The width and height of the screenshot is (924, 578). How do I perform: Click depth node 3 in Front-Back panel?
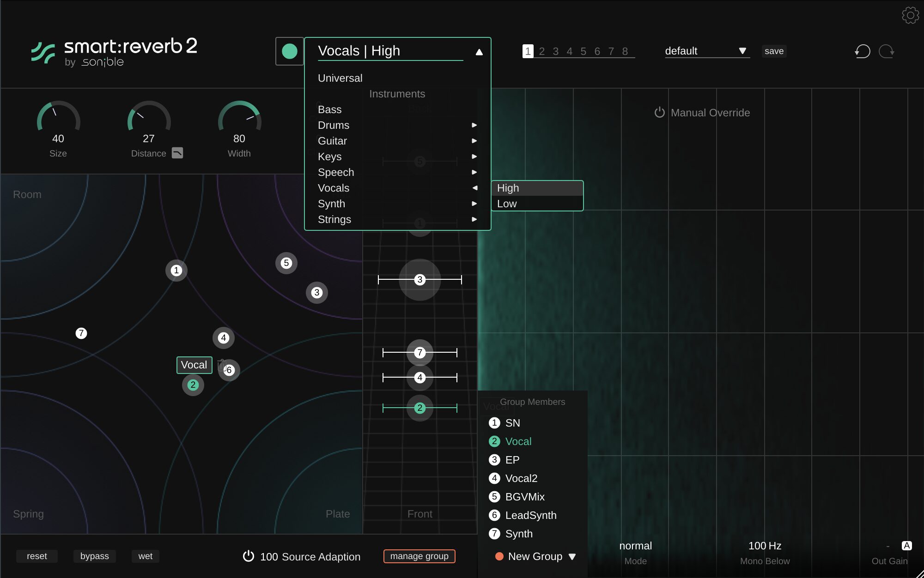(x=420, y=280)
